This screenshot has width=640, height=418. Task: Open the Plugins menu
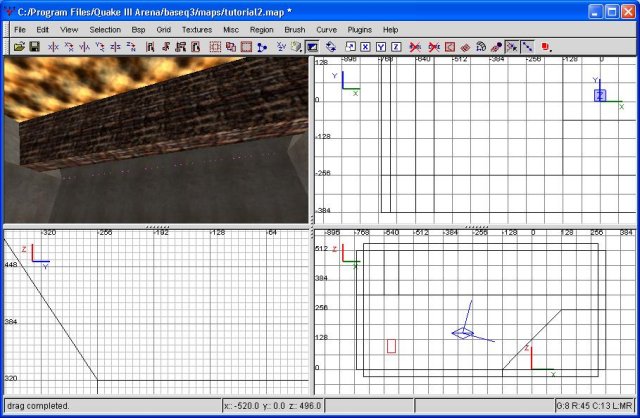pos(359,29)
